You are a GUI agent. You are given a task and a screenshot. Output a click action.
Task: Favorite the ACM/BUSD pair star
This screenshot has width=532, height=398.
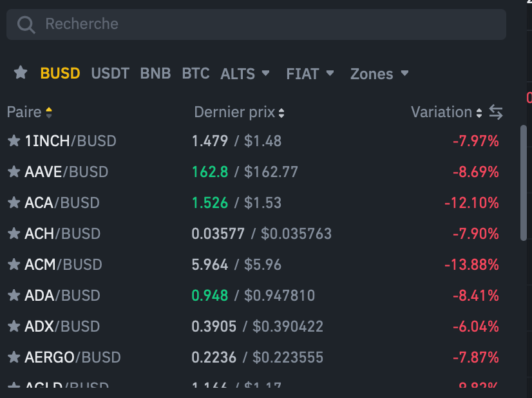12,265
